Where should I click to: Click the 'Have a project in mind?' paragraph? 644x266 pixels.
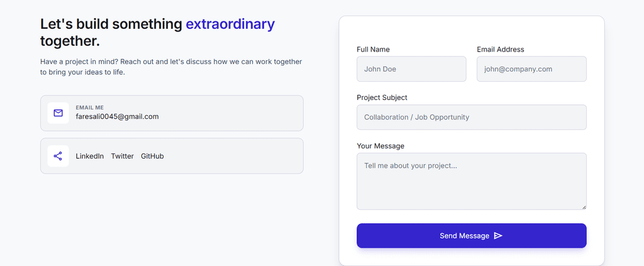point(171,67)
